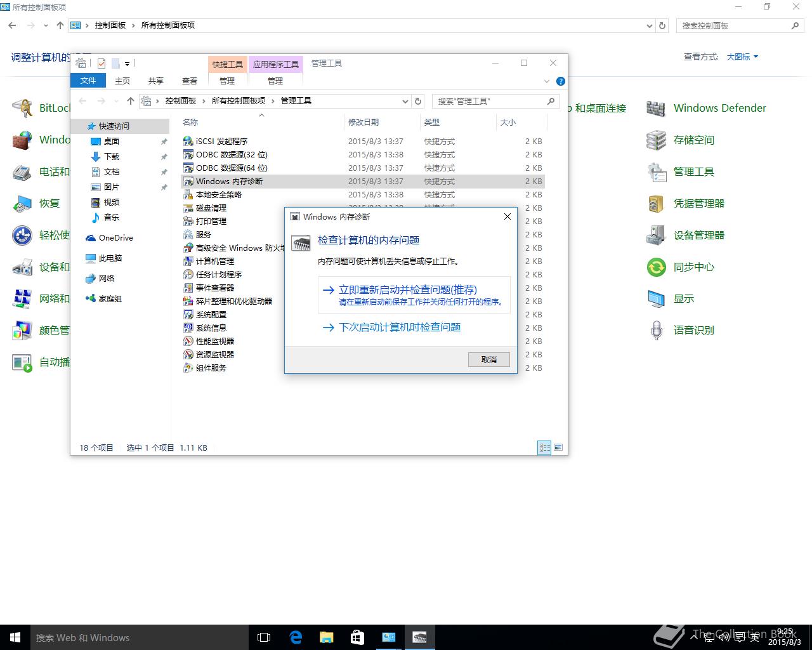Viewport: 812px width, 650px height.
Task: Select 组件服务 icon
Action: [x=188, y=368]
